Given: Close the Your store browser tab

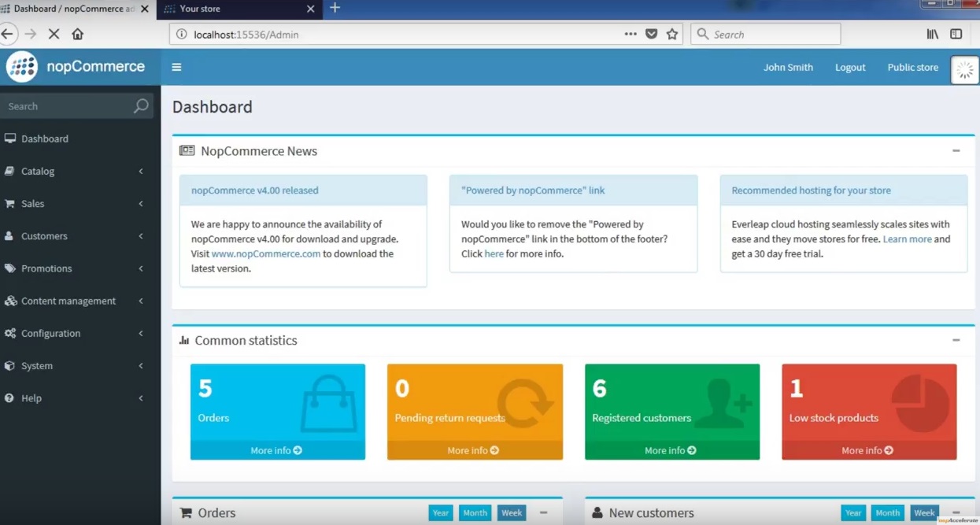Looking at the screenshot, I should coord(310,9).
